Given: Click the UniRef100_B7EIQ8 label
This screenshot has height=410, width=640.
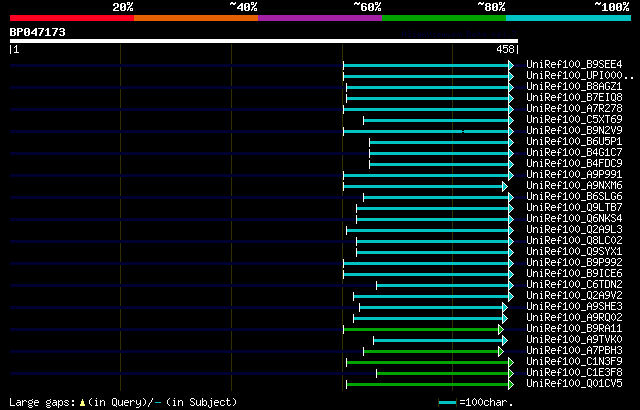Looking at the screenshot, I should click(x=574, y=98).
